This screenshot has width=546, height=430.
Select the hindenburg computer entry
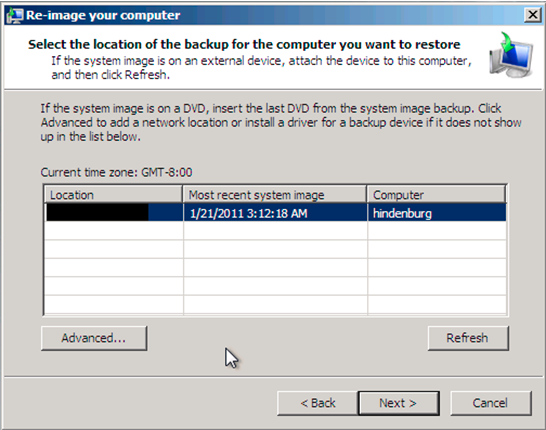(x=402, y=213)
